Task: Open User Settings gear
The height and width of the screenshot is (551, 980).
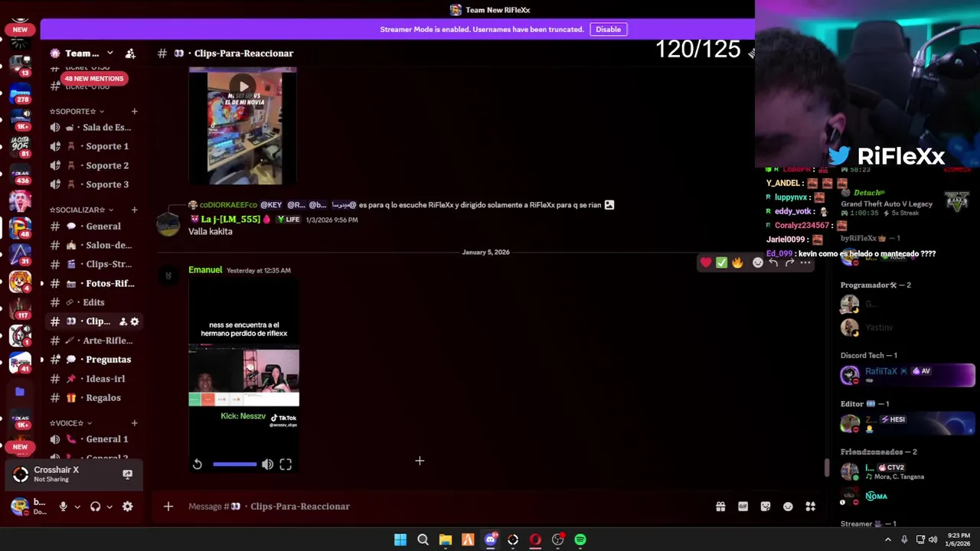Action: 128,507
